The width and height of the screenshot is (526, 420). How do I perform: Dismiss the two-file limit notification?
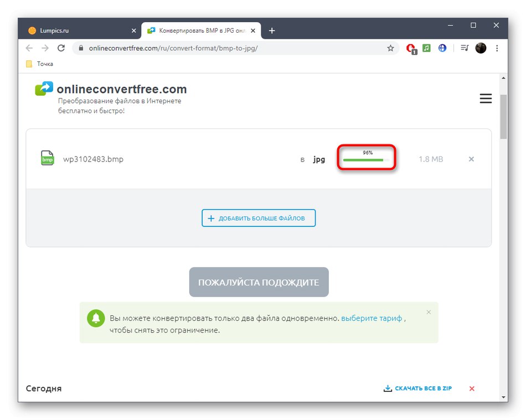tap(429, 312)
